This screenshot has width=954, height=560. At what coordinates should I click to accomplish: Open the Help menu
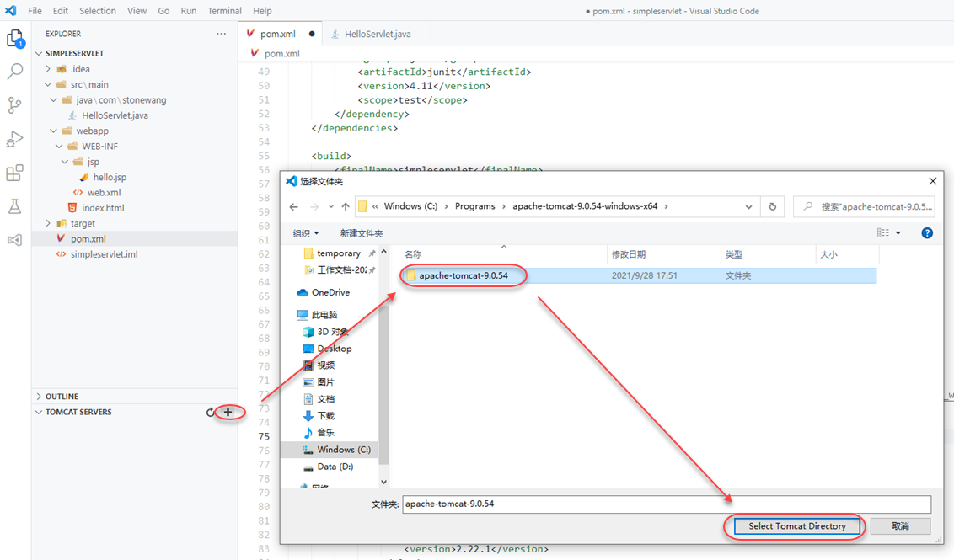coord(262,11)
